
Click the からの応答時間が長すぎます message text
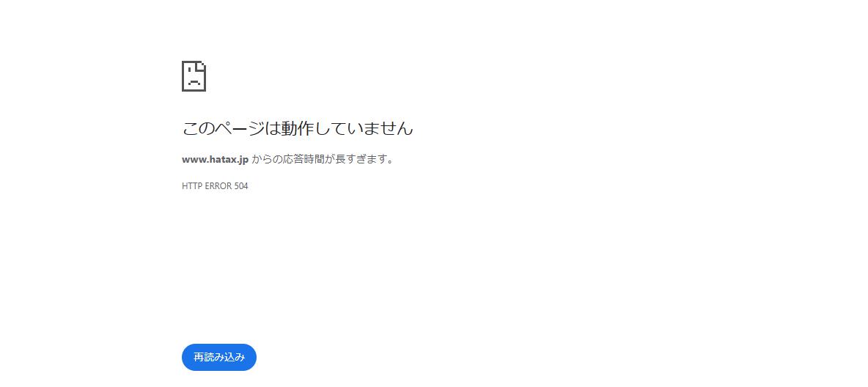click(x=323, y=160)
